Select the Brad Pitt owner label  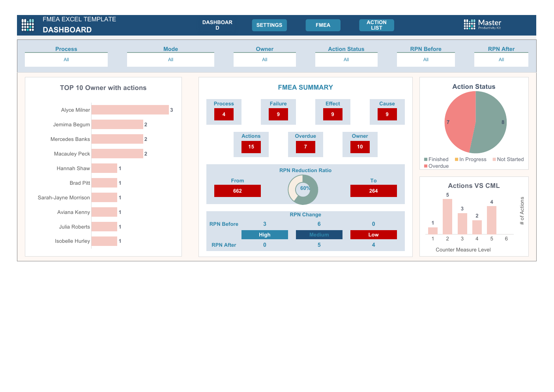pos(80,183)
